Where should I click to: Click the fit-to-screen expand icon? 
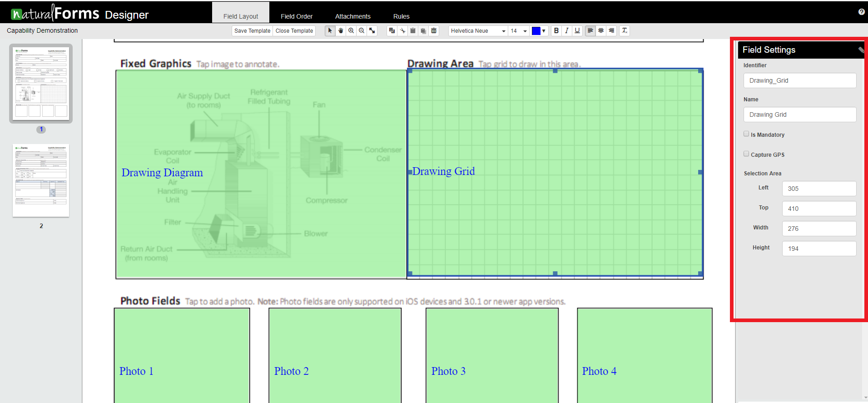pos(372,31)
